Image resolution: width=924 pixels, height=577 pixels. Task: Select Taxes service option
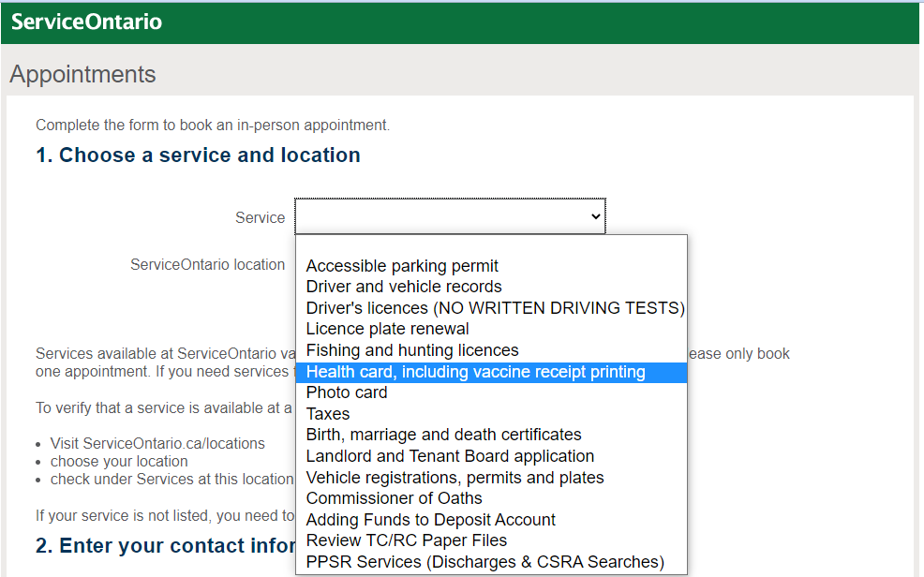tap(491, 414)
